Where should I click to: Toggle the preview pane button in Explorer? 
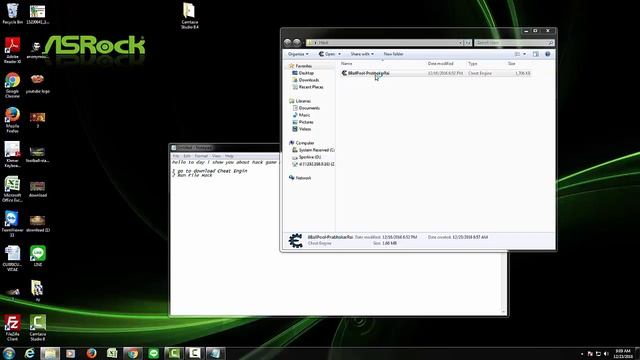536,54
